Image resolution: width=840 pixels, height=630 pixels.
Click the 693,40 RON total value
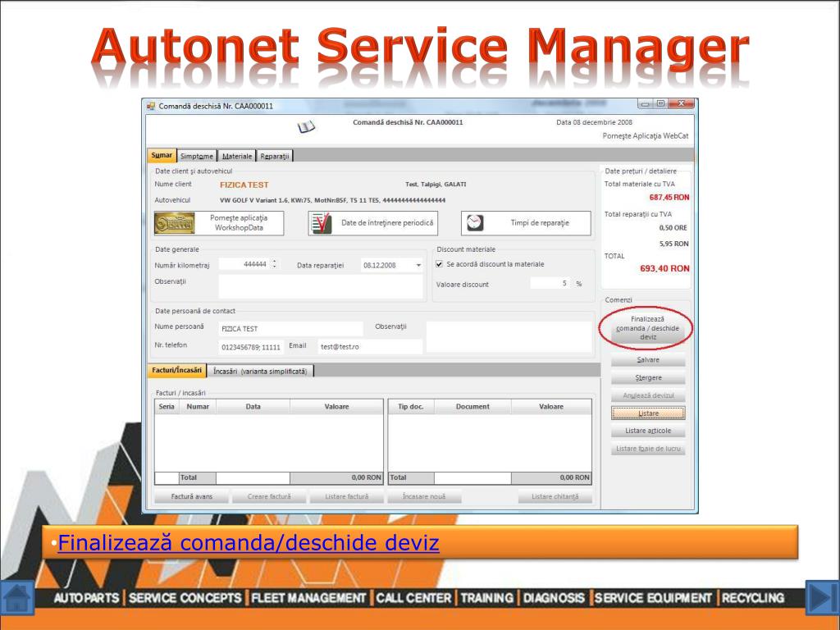click(x=664, y=268)
